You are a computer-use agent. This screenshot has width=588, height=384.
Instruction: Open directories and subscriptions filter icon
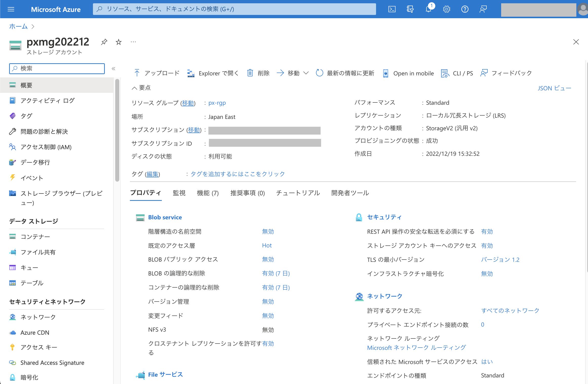410,9
